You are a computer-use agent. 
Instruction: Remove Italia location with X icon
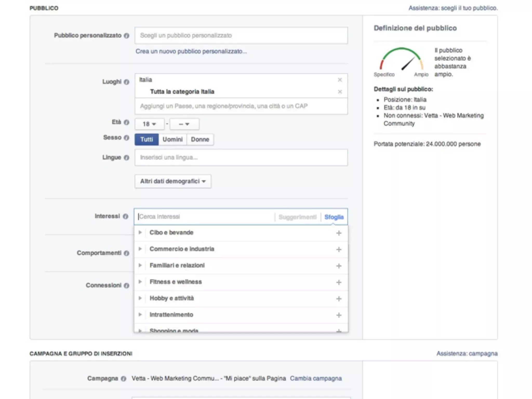point(340,80)
